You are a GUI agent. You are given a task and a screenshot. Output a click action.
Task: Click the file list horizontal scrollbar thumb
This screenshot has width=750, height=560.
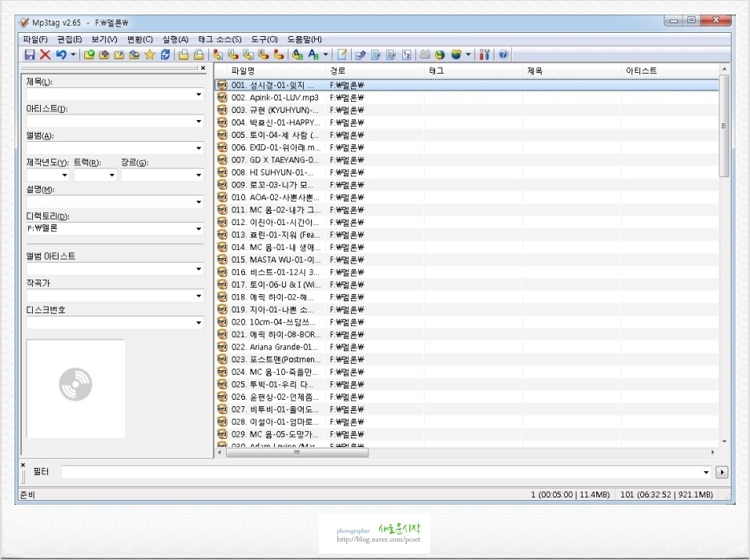pyautogui.click(x=297, y=452)
